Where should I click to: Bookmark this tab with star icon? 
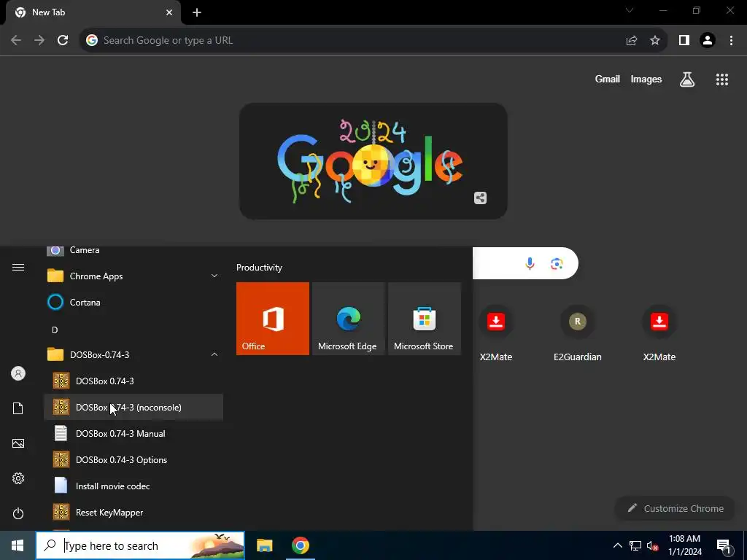pyautogui.click(x=655, y=41)
